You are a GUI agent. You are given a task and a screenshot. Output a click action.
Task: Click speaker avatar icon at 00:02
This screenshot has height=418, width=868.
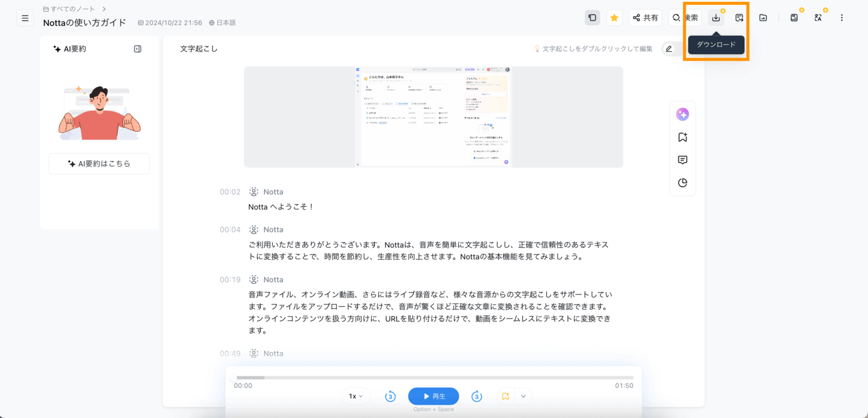click(254, 192)
